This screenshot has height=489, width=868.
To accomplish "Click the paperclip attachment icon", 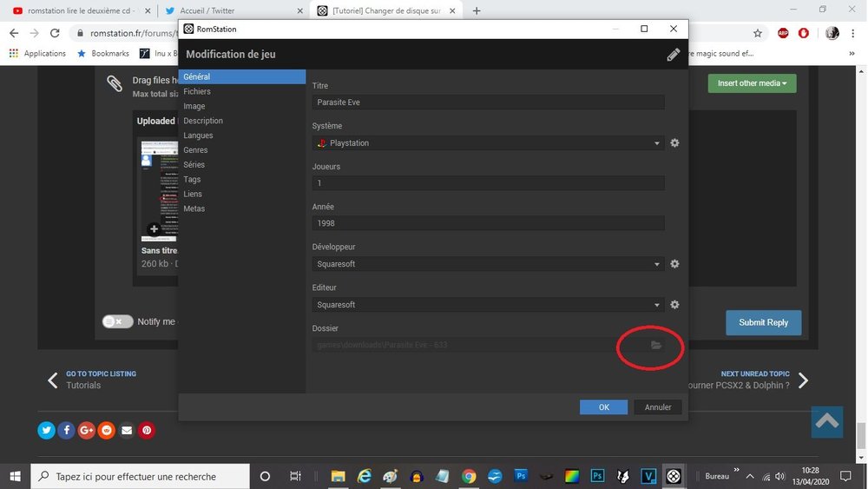I will click(114, 83).
